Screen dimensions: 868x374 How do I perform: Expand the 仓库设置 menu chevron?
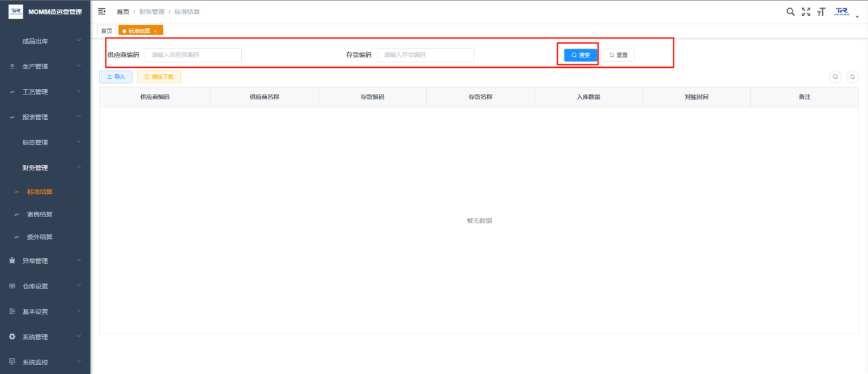point(79,286)
